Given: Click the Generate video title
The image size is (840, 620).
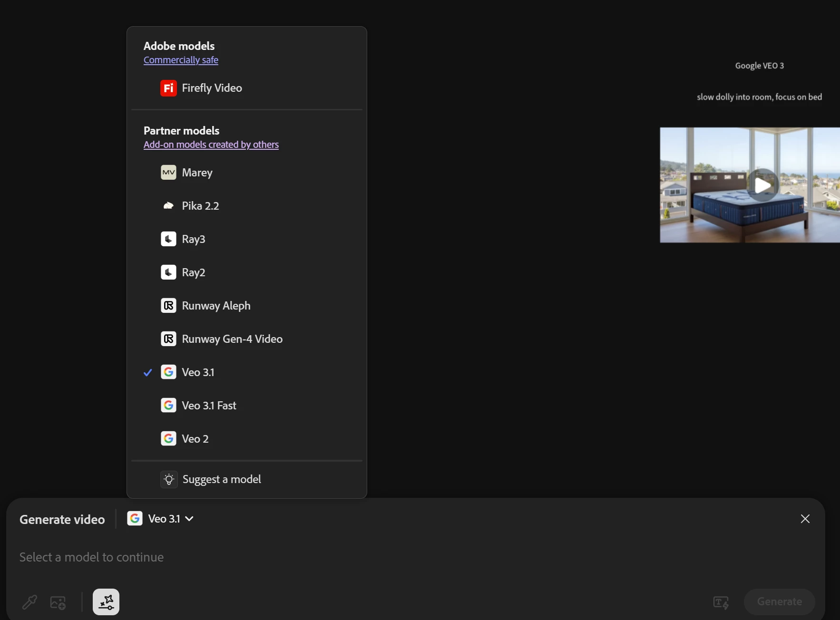Looking at the screenshot, I should 62,520.
